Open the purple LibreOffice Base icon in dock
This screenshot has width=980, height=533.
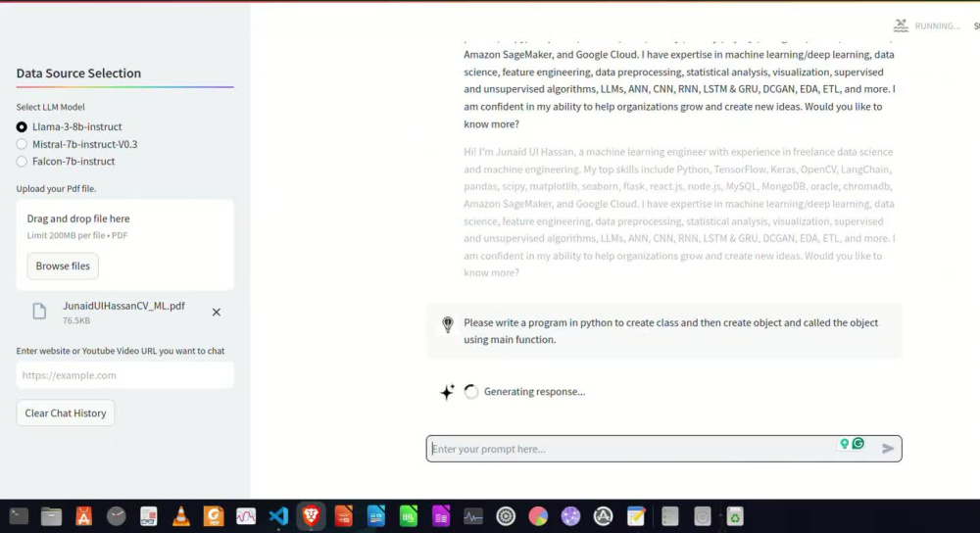tap(441, 516)
